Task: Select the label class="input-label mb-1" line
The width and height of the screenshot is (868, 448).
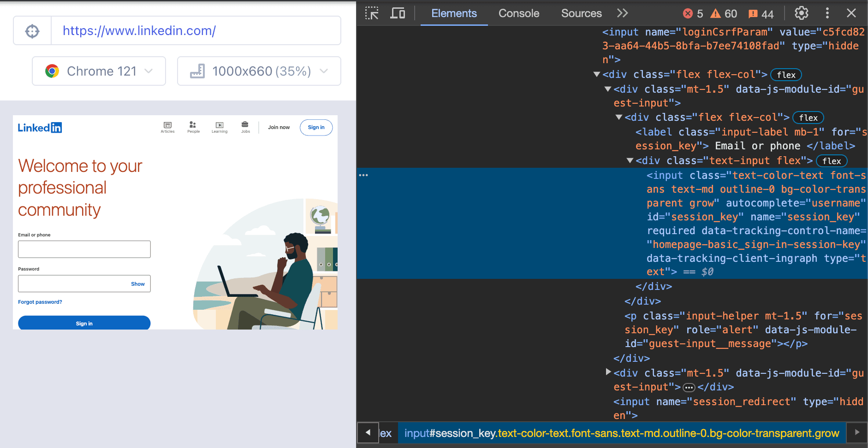Action: (x=751, y=139)
